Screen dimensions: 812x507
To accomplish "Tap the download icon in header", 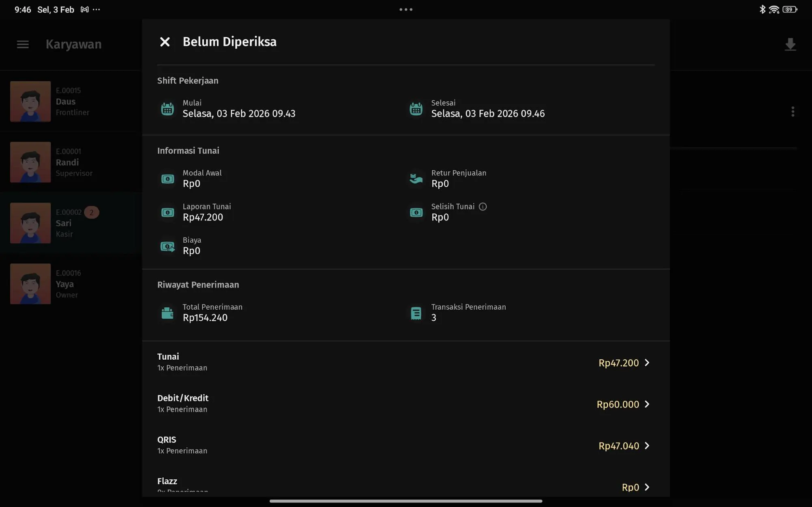I will (x=790, y=44).
